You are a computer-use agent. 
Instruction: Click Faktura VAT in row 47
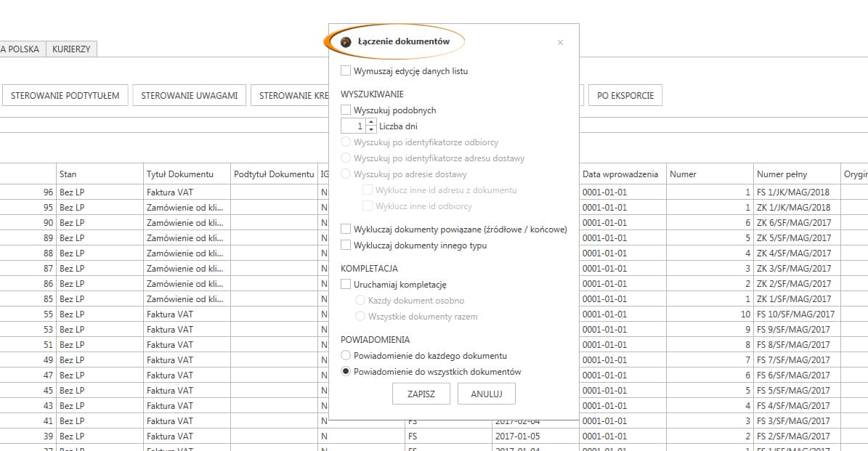(187, 375)
